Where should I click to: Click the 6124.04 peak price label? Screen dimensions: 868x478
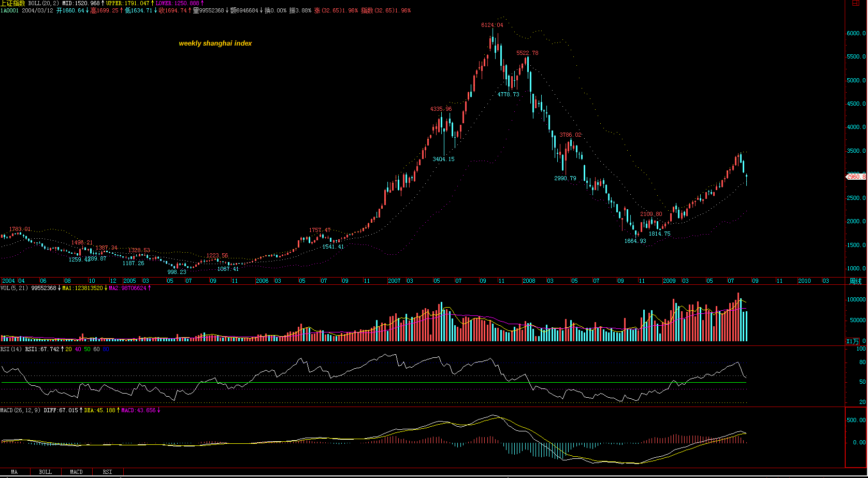pos(492,25)
